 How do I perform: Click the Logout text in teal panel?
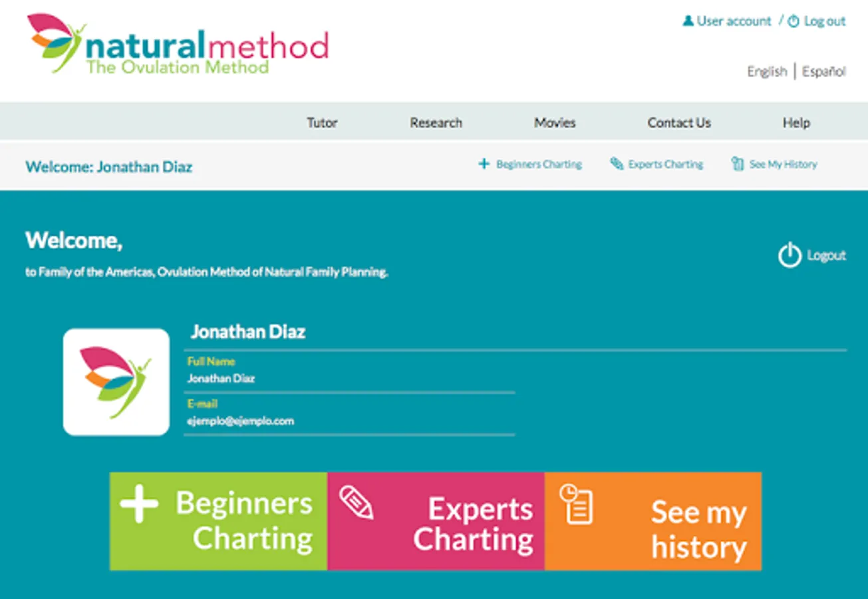[826, 256]
